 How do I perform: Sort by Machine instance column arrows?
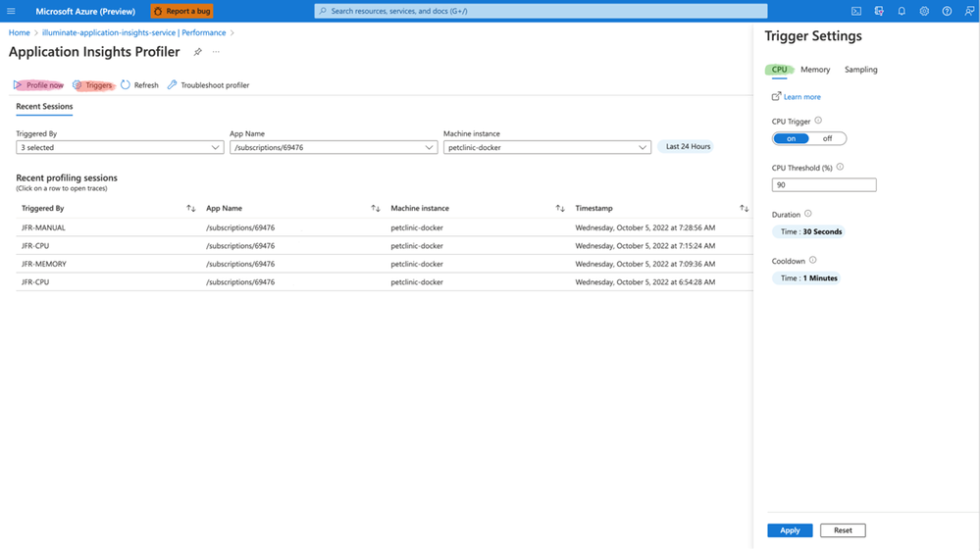(x=560, y=208)
